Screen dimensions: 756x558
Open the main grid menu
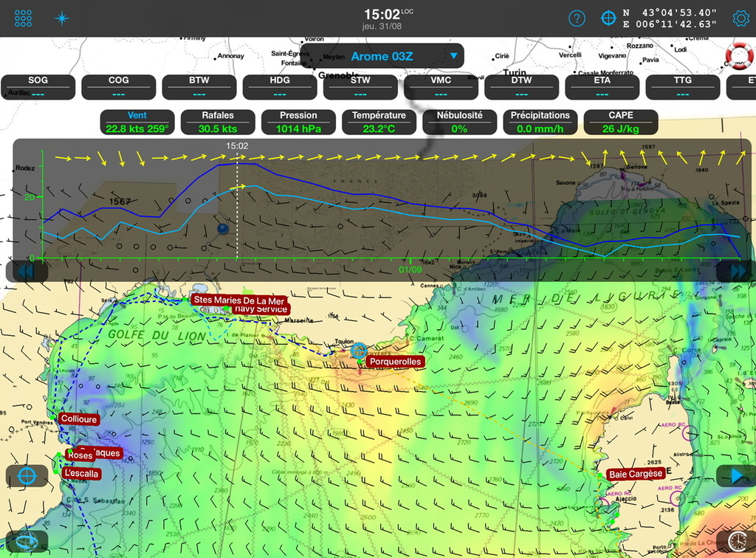[x=23, y=18]
